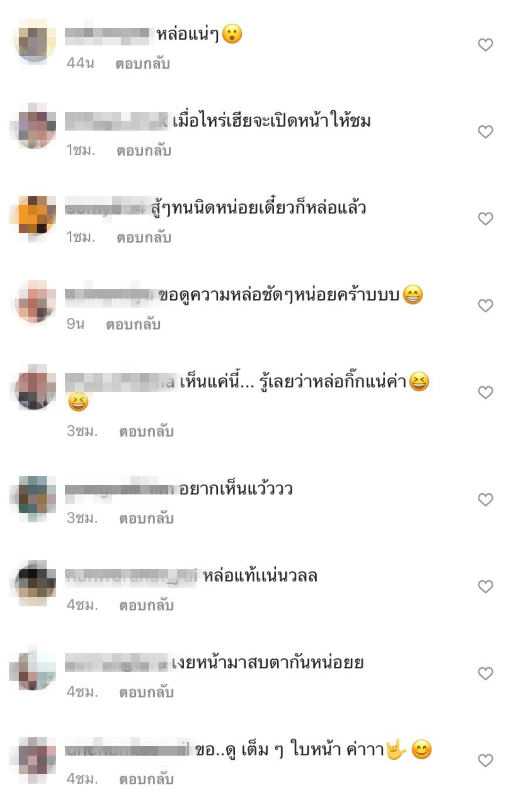Reply to "เมื่อไหร่เฮียจะเปิดหน้าให้ชม" comment
The image size is (519, 812).
[x=144, y=150]
